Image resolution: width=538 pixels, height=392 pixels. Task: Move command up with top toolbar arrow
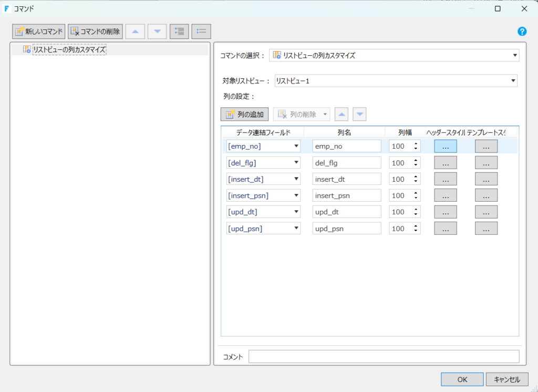[135, 32]
